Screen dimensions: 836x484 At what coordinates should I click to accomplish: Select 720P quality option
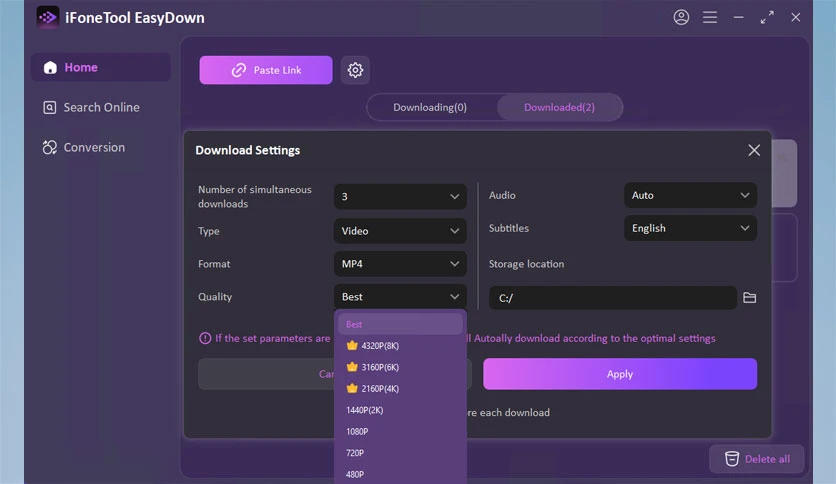pyautogui.click(x=400, y=453)
